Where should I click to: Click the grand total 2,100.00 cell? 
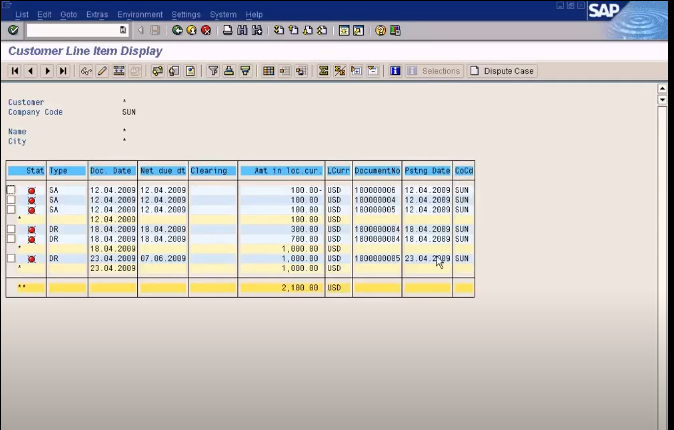[282, 288]
